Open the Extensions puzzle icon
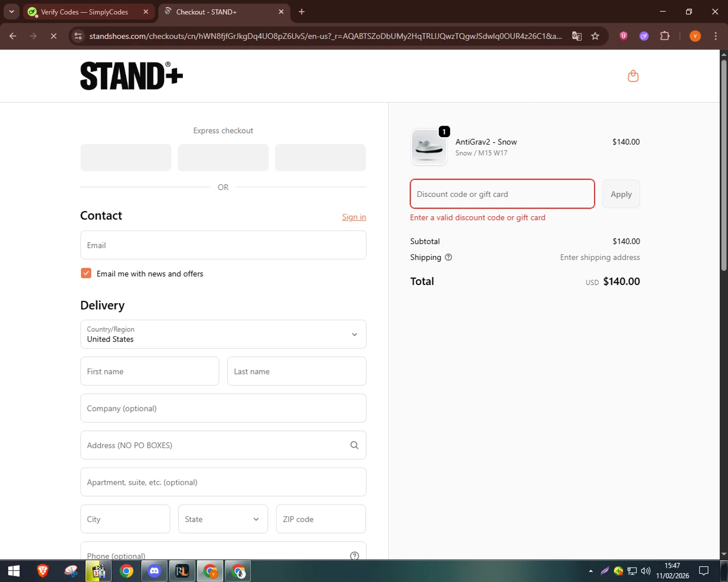Screen dimensions: 728x582 point(665,36)
